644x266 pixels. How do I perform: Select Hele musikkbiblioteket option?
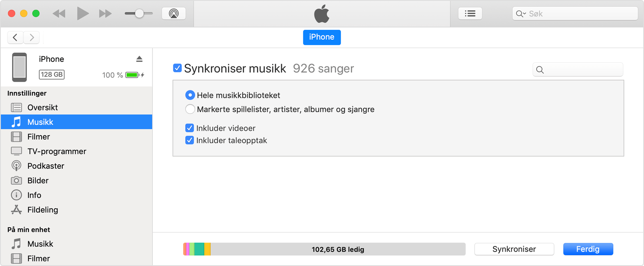(x=190, y=95)
